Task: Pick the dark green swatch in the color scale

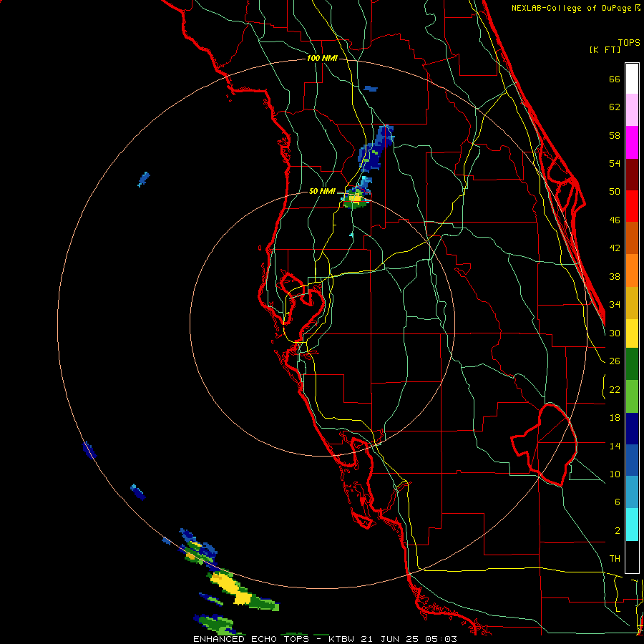Action: pos(632,364)
